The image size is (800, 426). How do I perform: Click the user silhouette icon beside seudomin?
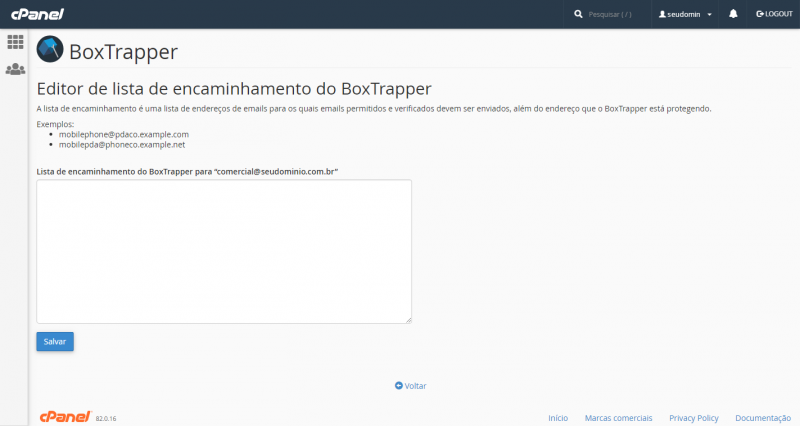coord(662,14)
